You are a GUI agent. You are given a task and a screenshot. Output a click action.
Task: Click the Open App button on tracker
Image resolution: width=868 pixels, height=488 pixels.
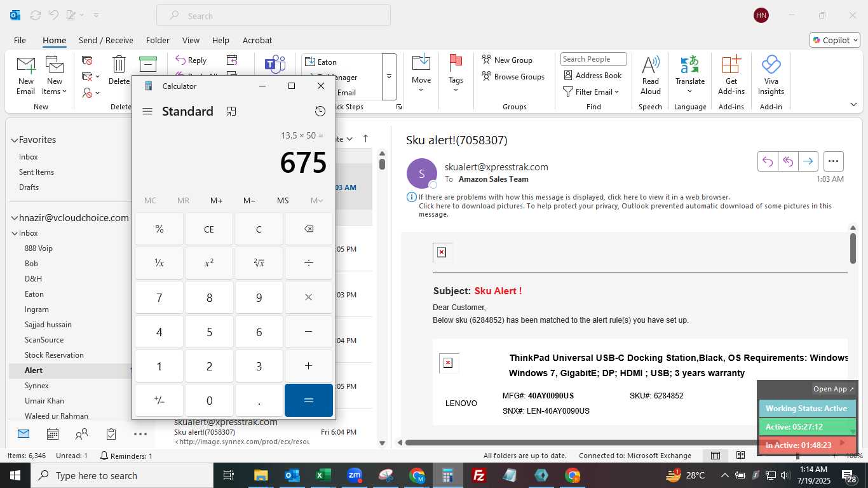click(x=834, y=389)
